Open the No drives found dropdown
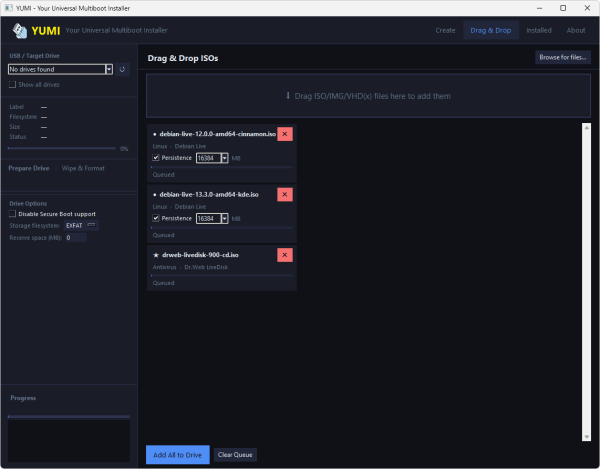Image resolution: width=600 pixels, height=469 pixels. point(60,69)
